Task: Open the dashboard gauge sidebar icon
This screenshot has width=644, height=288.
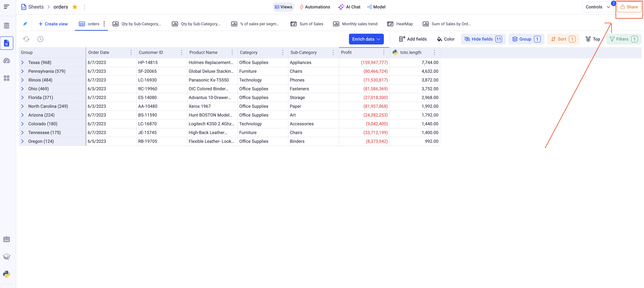Action: (x=7, y=61)
